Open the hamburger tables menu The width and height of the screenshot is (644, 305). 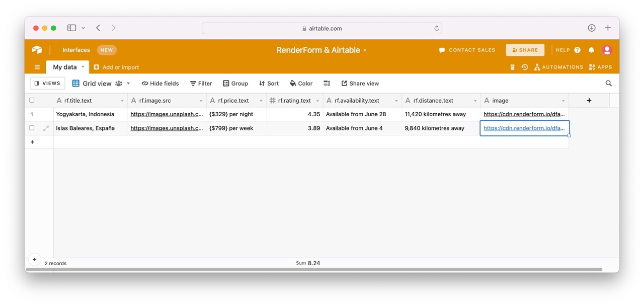pos(37,67)
